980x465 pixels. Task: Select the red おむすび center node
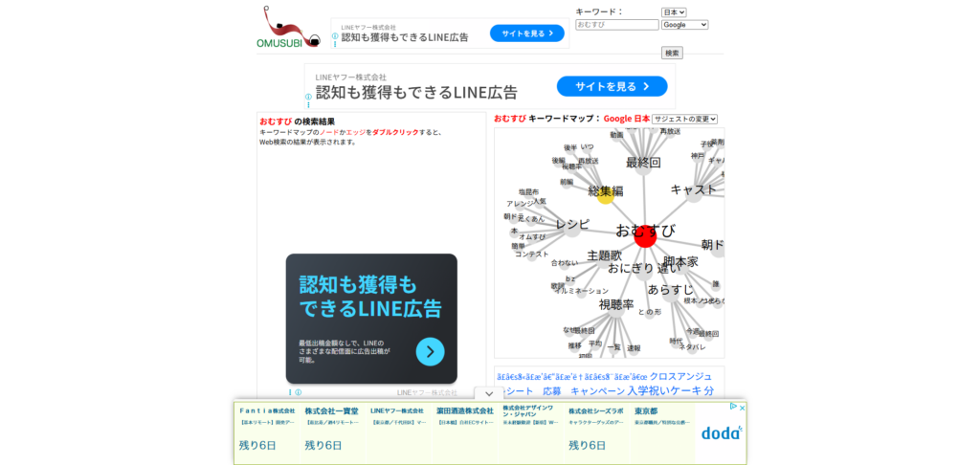point(644,237)
